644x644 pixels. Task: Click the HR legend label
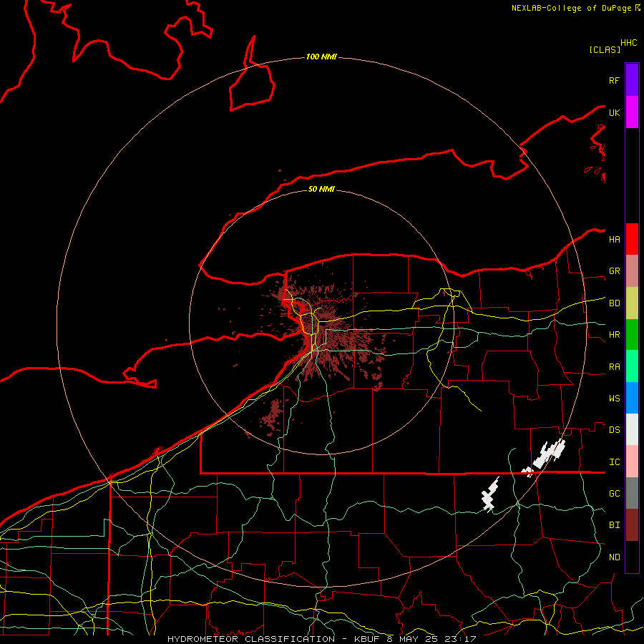tap(614, 335)
